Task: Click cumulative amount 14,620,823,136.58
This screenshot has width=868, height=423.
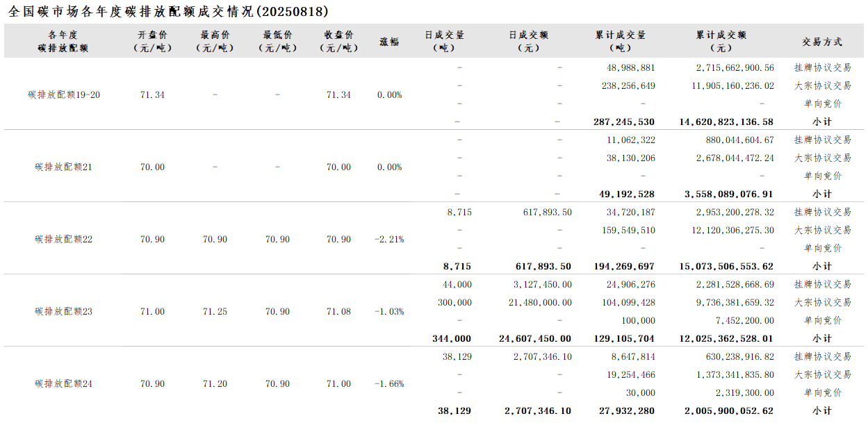Action: pos(726,122)
